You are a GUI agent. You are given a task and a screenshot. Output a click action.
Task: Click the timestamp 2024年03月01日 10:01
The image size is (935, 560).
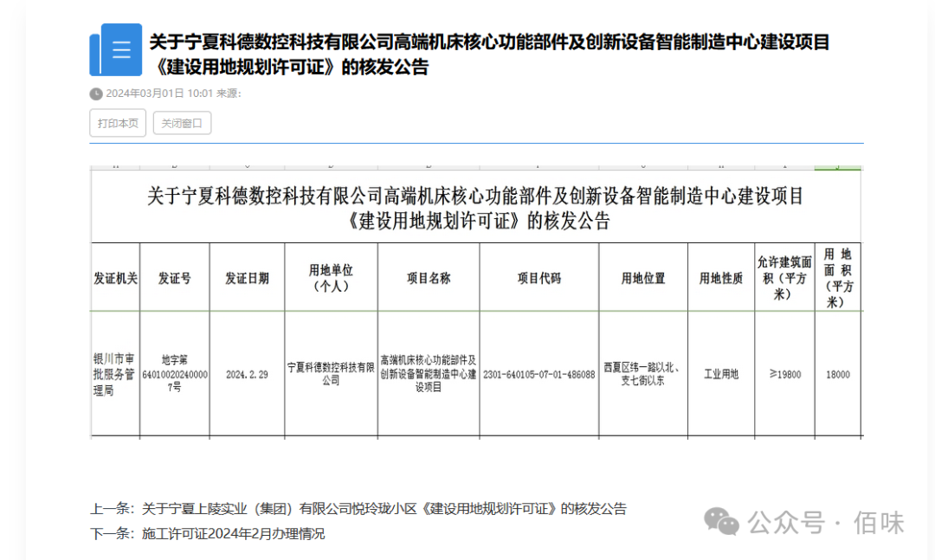(x=159, y=93)
